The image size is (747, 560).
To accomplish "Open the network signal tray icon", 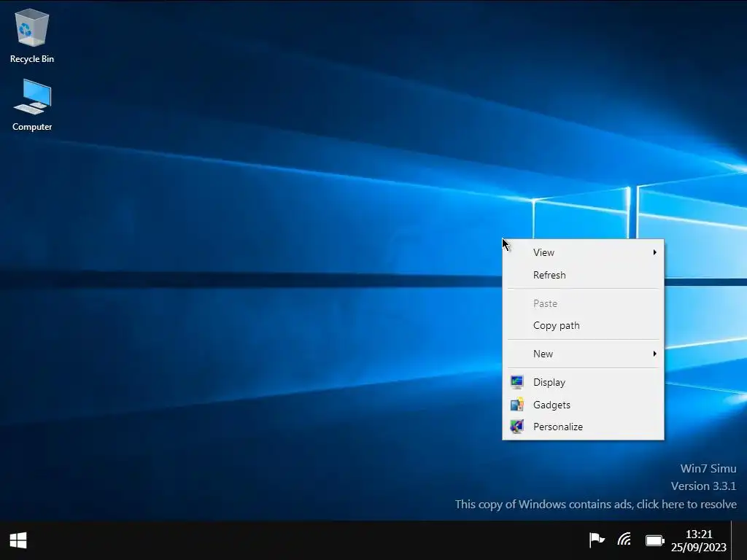I will click(624, 540).
